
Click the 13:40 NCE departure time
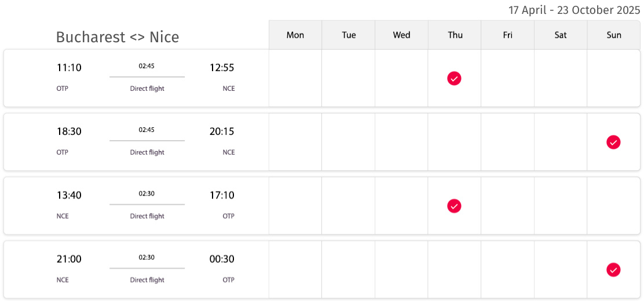[69, 195]
